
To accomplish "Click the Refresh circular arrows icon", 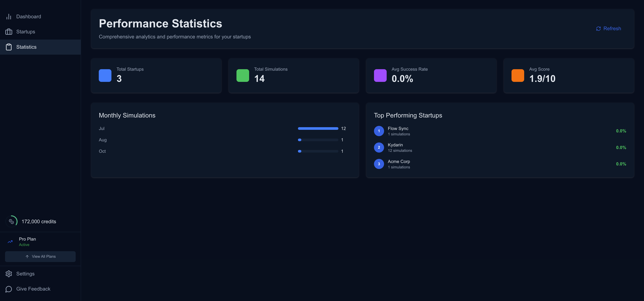I will click(x=598, y=29).
